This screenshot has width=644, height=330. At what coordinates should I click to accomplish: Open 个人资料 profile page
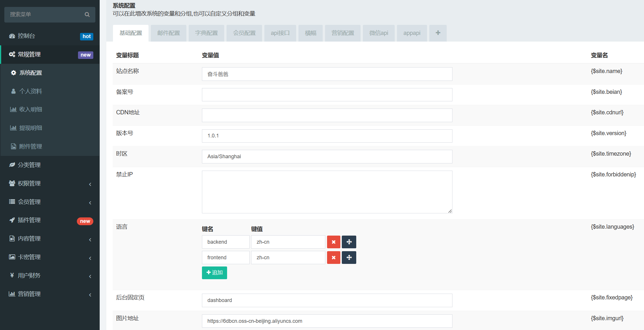click(50, 91)
